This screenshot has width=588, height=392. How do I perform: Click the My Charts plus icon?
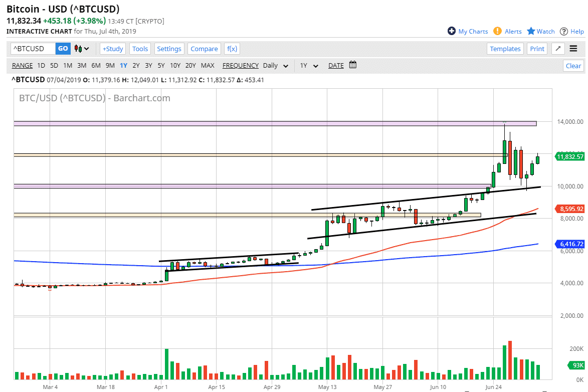(x=452, y=31)
